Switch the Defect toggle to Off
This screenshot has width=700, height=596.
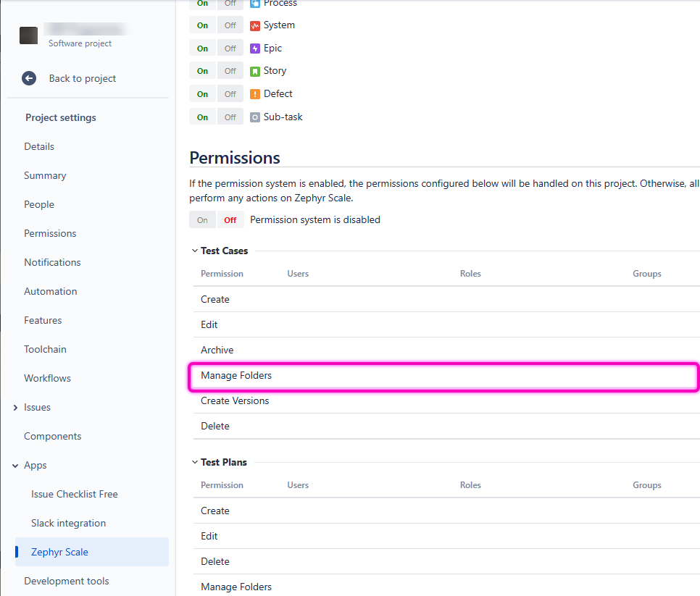(x=230, y=94)
